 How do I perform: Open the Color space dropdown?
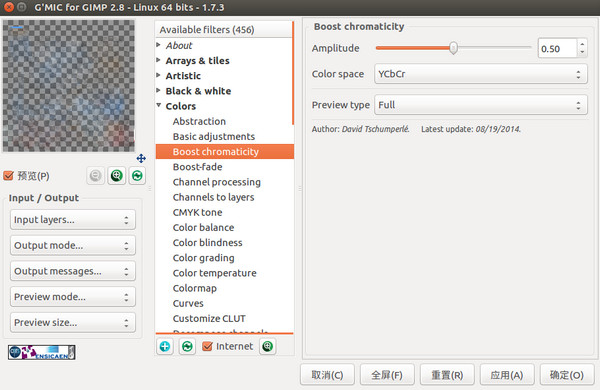coord(481,74)
